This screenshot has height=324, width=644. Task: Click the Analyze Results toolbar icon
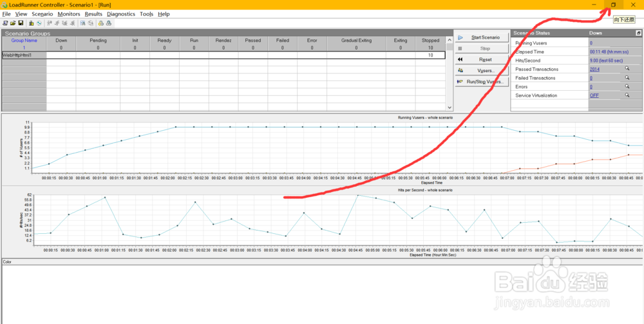(x=83, y=23)
